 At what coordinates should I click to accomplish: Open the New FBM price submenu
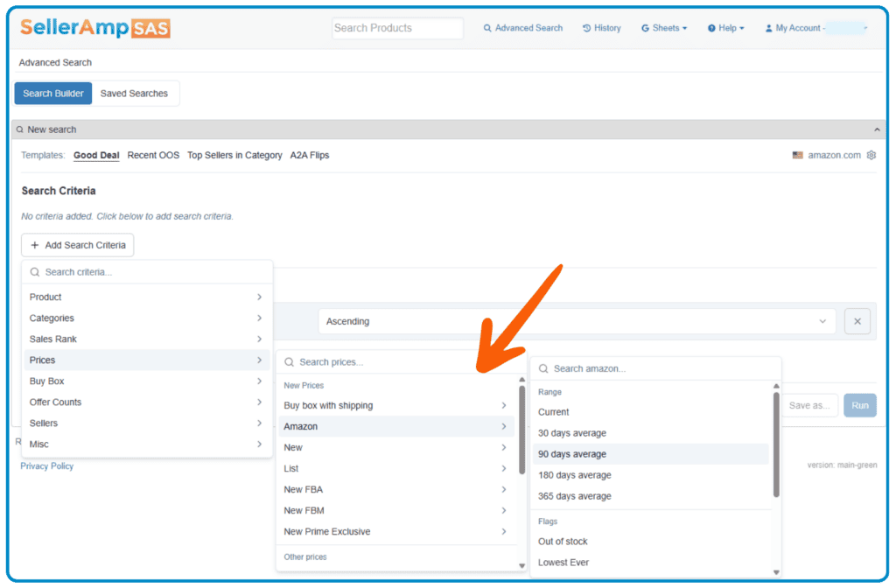point(396,511)
